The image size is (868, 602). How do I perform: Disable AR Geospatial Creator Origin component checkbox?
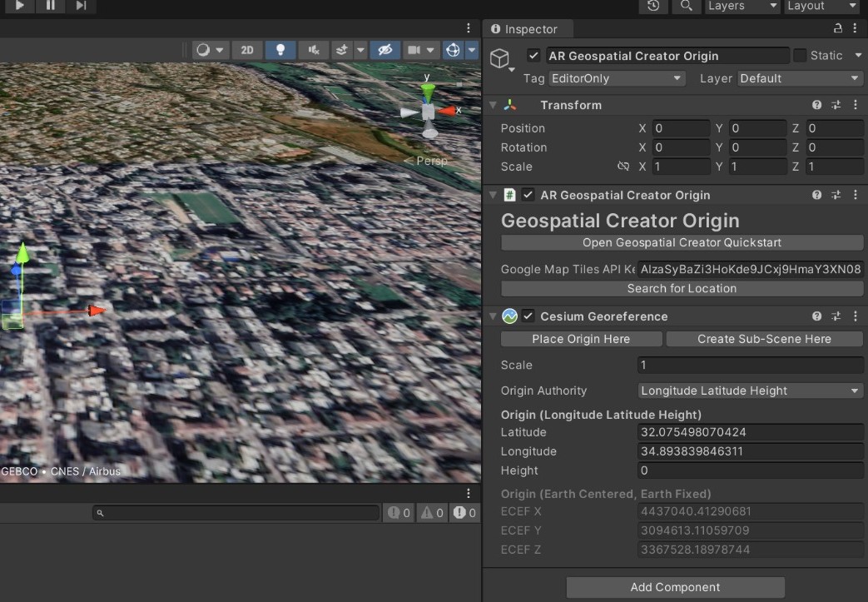(x=528, y=195)
